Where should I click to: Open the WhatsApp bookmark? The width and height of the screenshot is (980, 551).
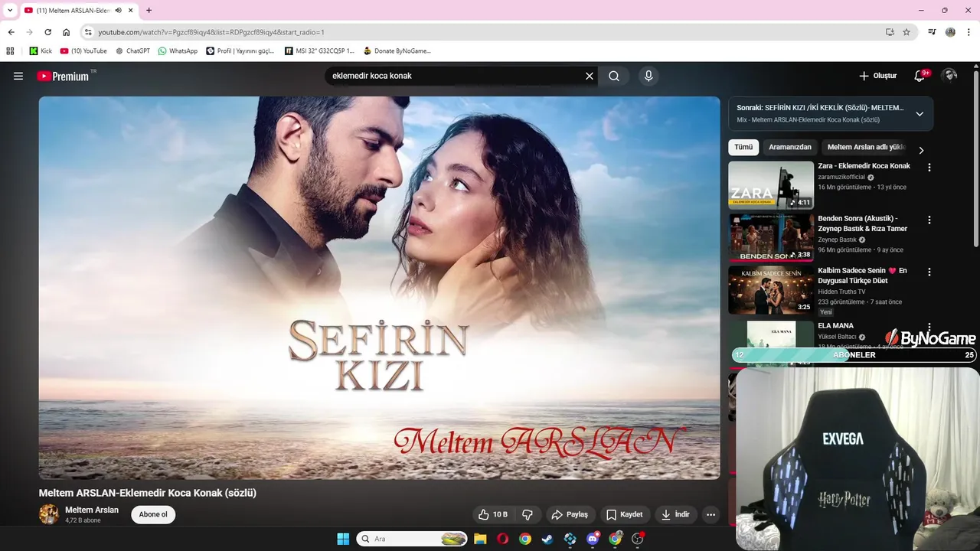point(178,51)
